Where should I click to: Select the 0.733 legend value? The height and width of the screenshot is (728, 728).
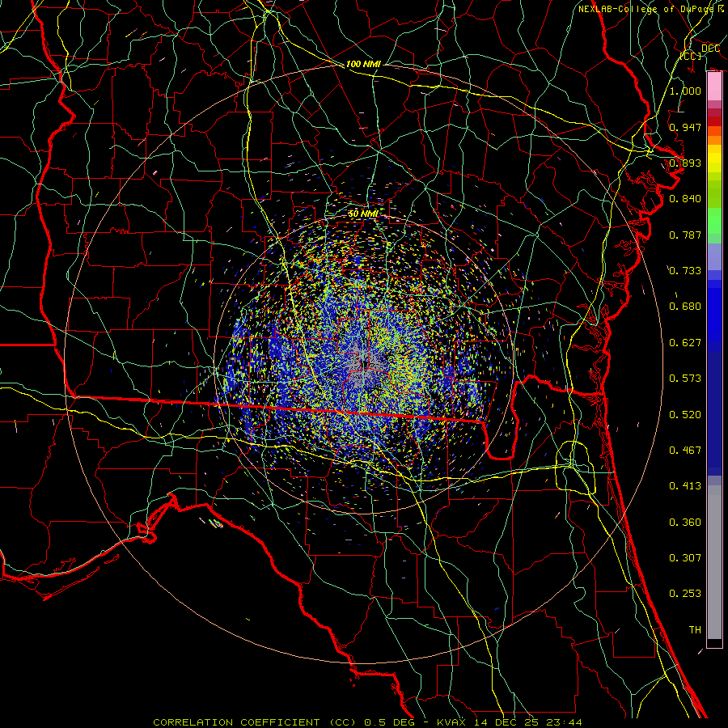[685, 271]
